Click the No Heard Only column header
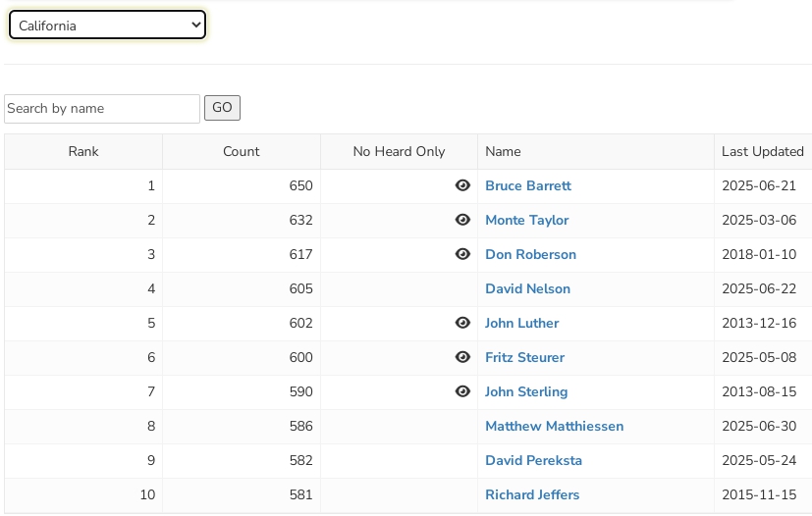The width and height of the screenshot is (812, 516). pos(399,151)
